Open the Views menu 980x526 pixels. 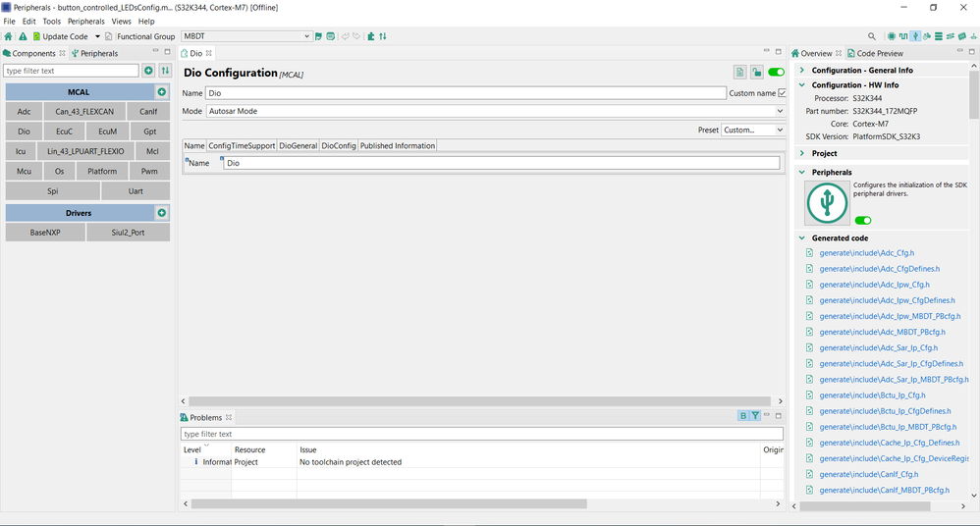[121, 22]
